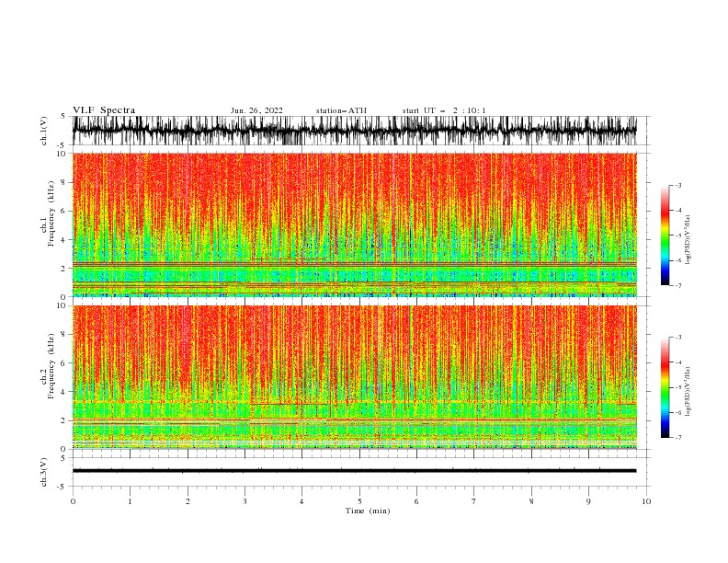The height and width of the screenshot is (563, 728).
Task: Click the "log(PSD)(V²/Hz)" label of the ch.2 color bar
Action: [x=688, y=392]
